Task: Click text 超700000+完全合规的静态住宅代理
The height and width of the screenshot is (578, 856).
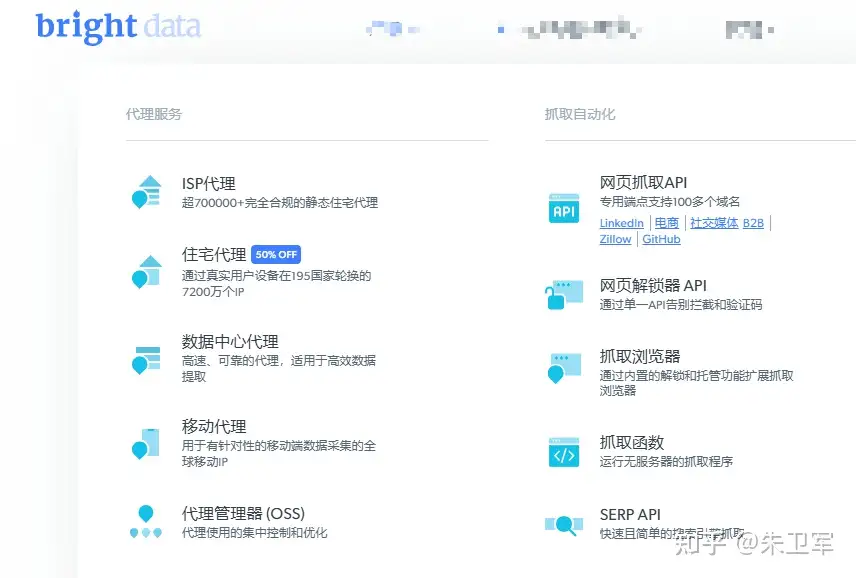Action: (280, 202)
